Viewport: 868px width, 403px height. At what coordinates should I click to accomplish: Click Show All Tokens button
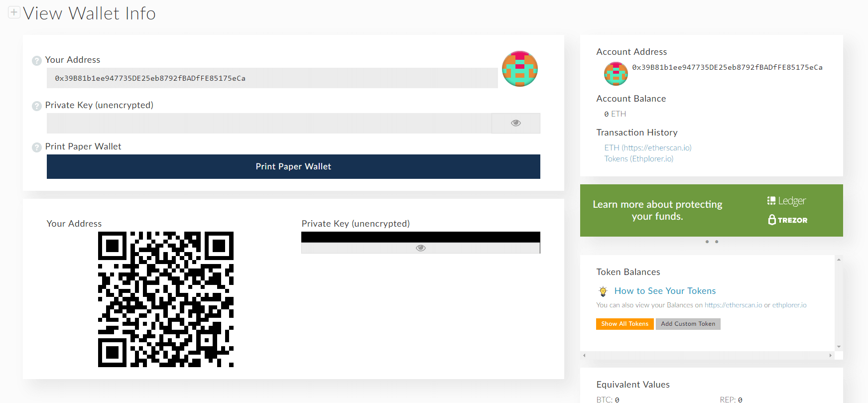tap(624, 324)
